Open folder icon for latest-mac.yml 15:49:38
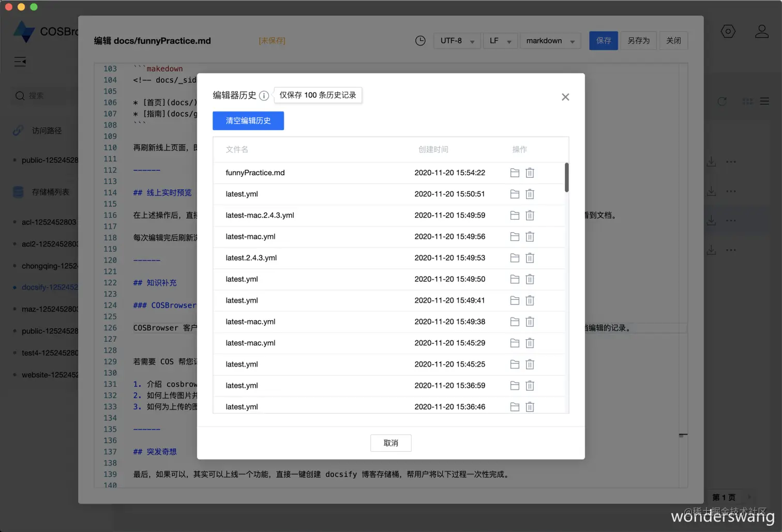The height and width of the screenshot is (532, 782). coord(515,322)
